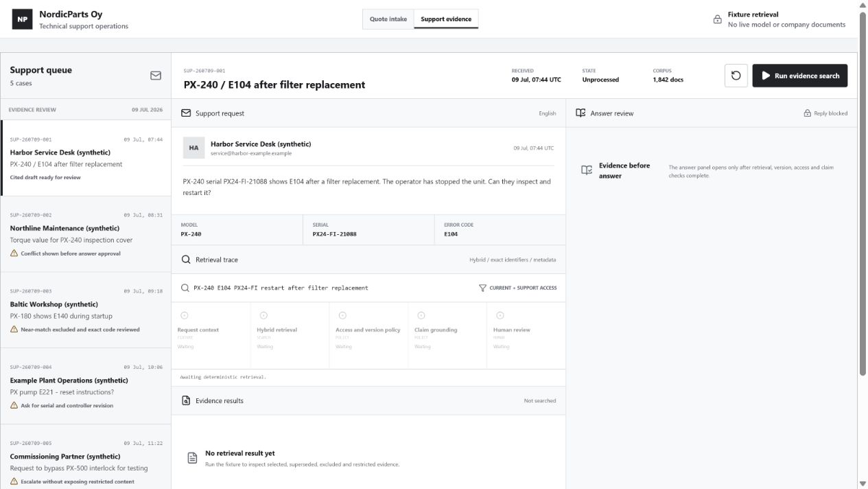
Task: Click the PX-240 / E104 after filter replacement title
Action: [x=274, y=85]
